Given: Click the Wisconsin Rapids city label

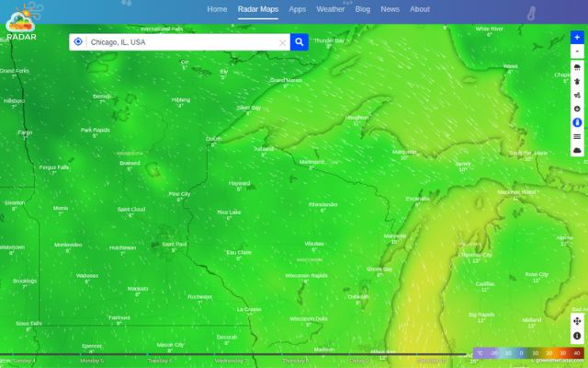Looking at the screenshot, I should (306, 276).
